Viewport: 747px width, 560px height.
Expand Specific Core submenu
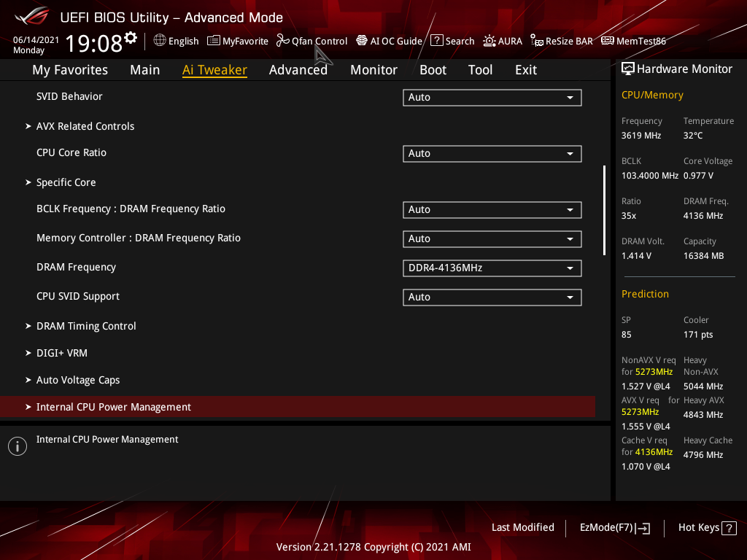point(66,182)
